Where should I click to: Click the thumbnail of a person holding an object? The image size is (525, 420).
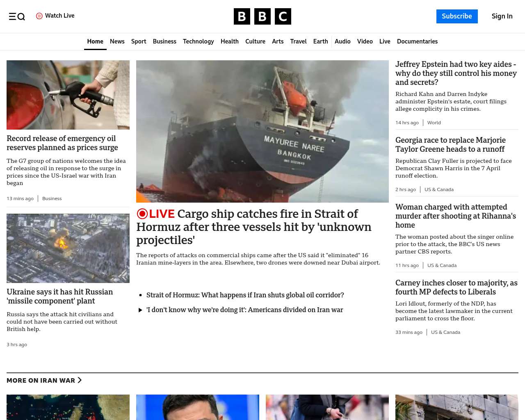pos(327,407)
